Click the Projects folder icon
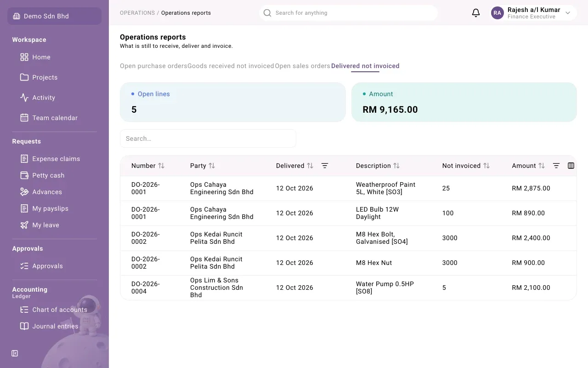Screen dimensions: 588x368 point(24,77)
